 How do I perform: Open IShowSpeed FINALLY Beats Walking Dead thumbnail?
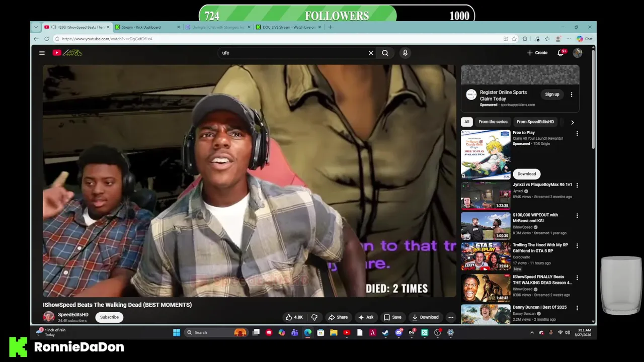(x=486, y=288)
